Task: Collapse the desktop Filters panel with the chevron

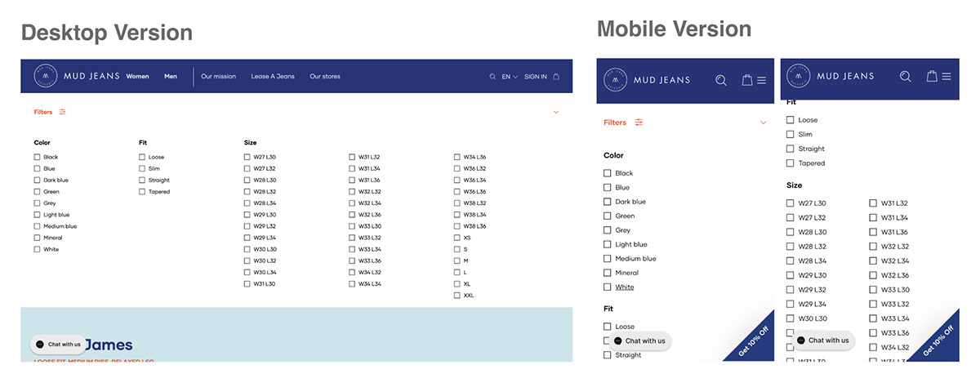Action: tap(556, 112)
